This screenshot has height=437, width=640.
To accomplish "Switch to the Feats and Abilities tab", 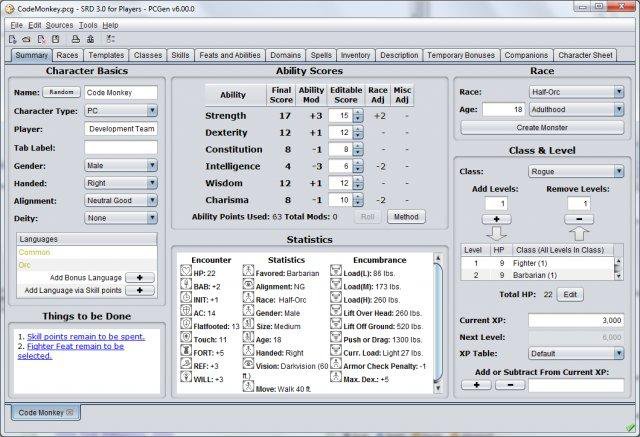I will 230,55.
